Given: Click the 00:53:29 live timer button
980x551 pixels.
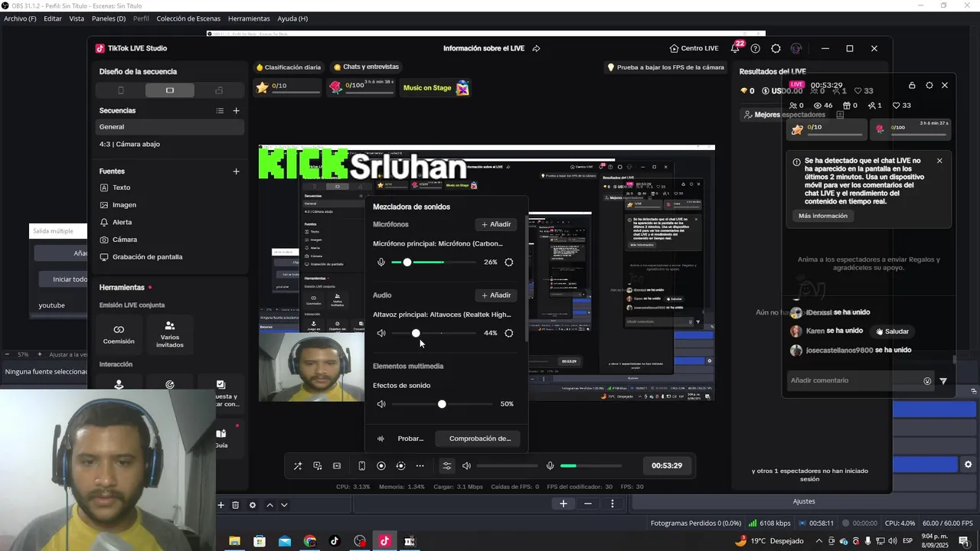Looking at the screenshot, I should [x=667, y=465].
